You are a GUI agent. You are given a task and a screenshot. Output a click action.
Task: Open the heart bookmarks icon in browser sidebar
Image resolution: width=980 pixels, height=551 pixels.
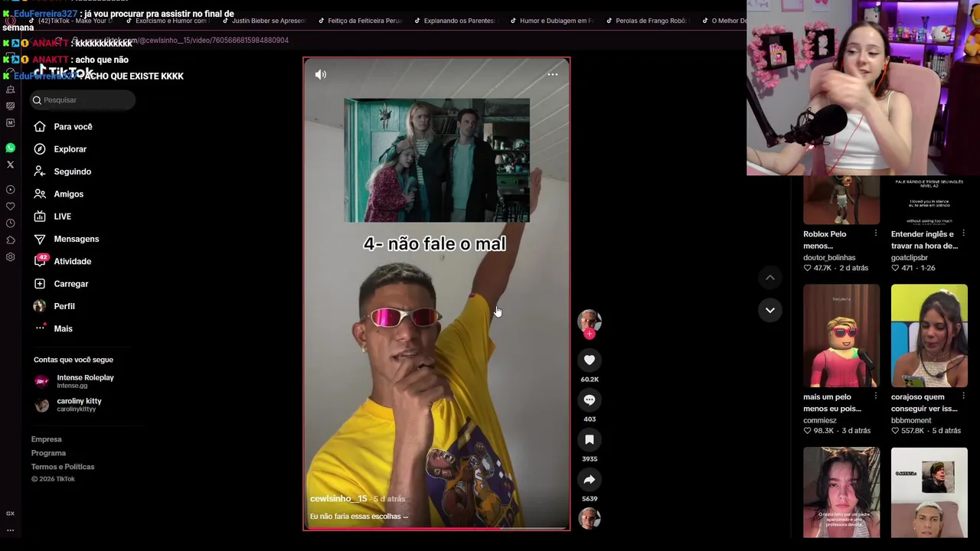point(10,206)
